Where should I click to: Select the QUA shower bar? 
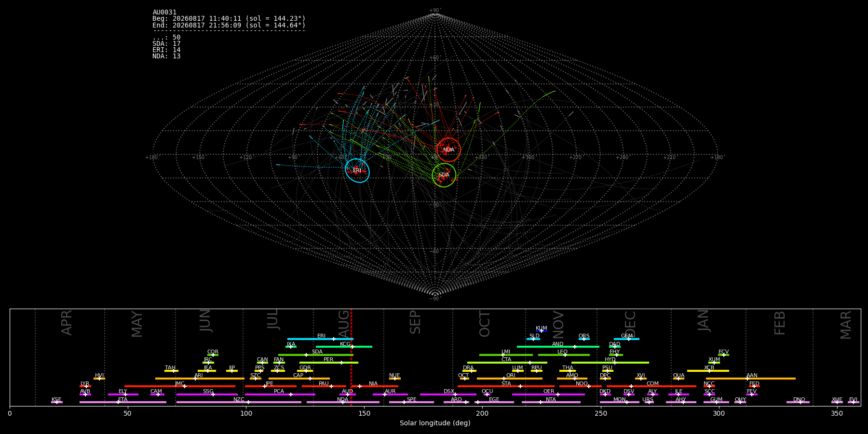(x=678, y=379)
